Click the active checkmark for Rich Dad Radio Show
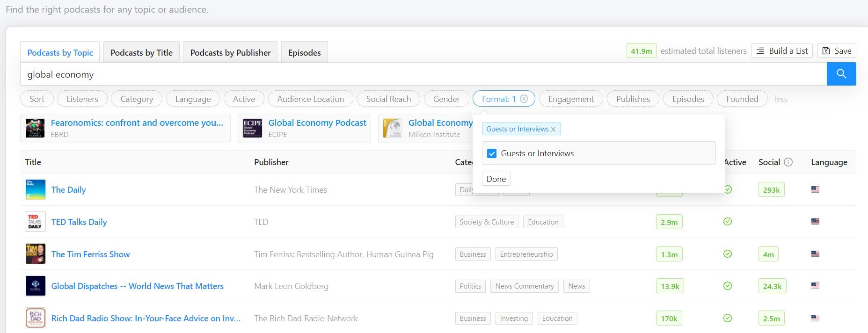The width and height of the screenshot is (868, 333). pos(728,318)
